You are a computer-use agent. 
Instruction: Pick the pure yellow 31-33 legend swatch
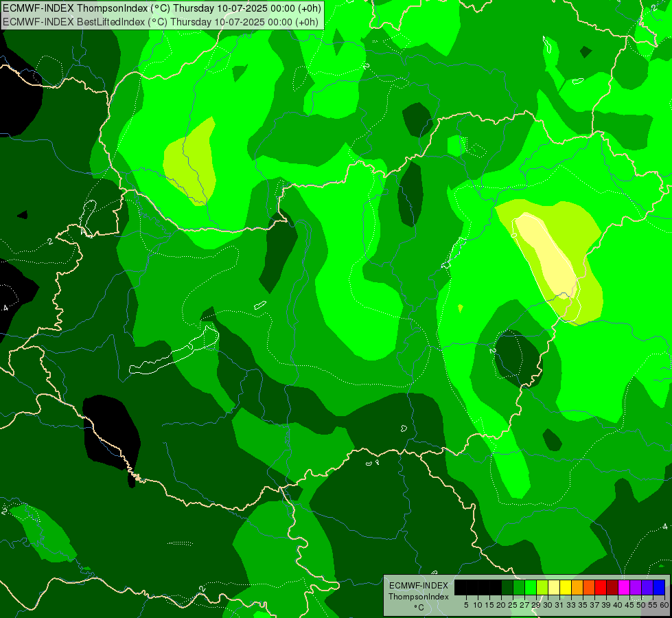[x=566, y=587]
